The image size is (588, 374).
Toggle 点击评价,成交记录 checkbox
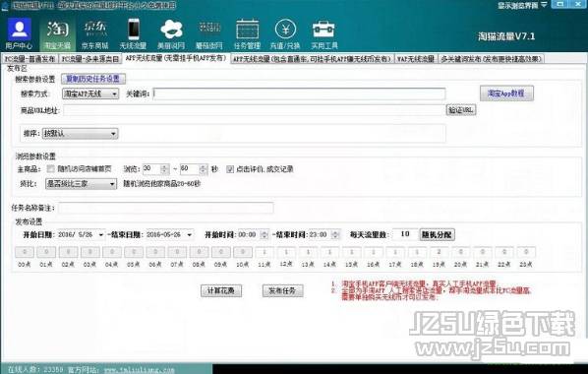click(x=230, y=169)
